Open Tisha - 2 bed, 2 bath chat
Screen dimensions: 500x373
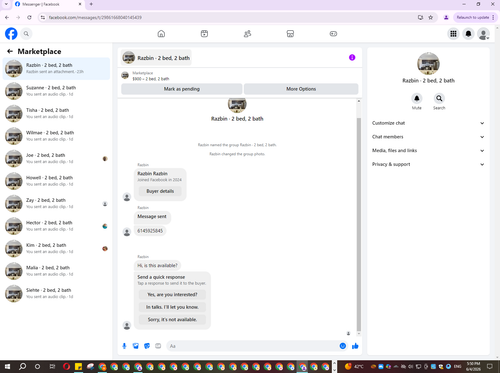click(56, 113)
